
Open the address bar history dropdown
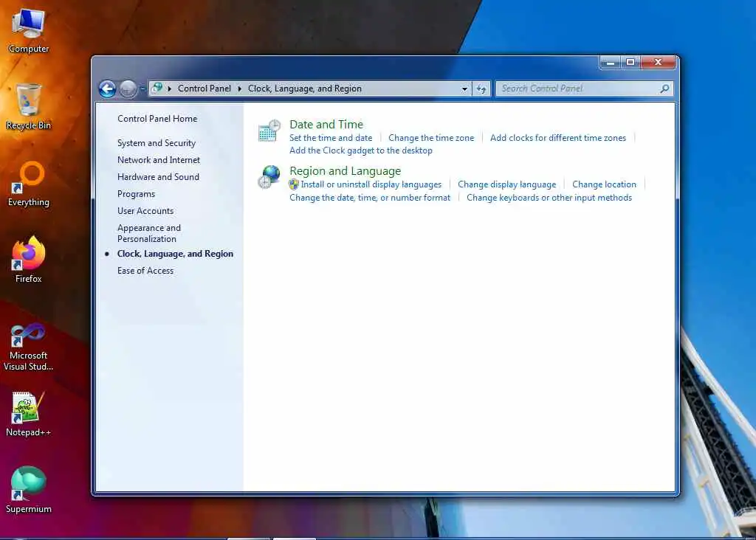pyautogui.click(x=464, y=89)
